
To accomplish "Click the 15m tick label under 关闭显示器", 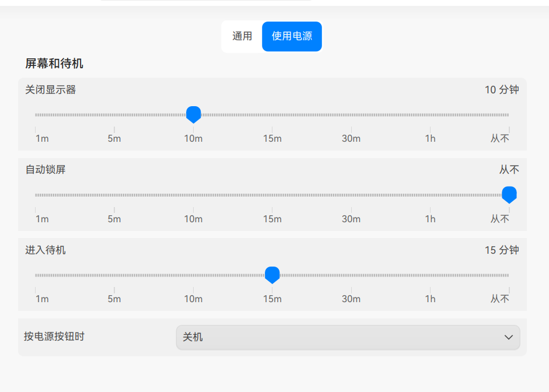I will 272,139.
